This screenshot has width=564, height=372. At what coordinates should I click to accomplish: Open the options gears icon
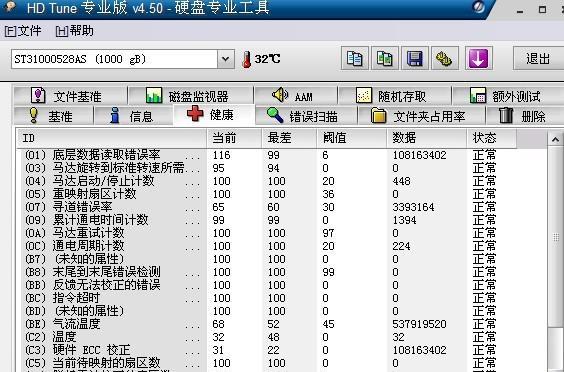pyautogui.click(x=445, y=58)
